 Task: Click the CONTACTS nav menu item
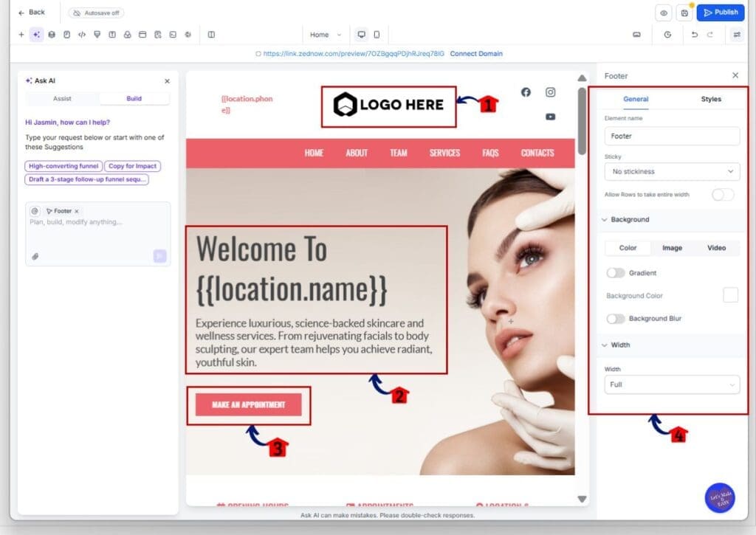(x=537, y=153)
